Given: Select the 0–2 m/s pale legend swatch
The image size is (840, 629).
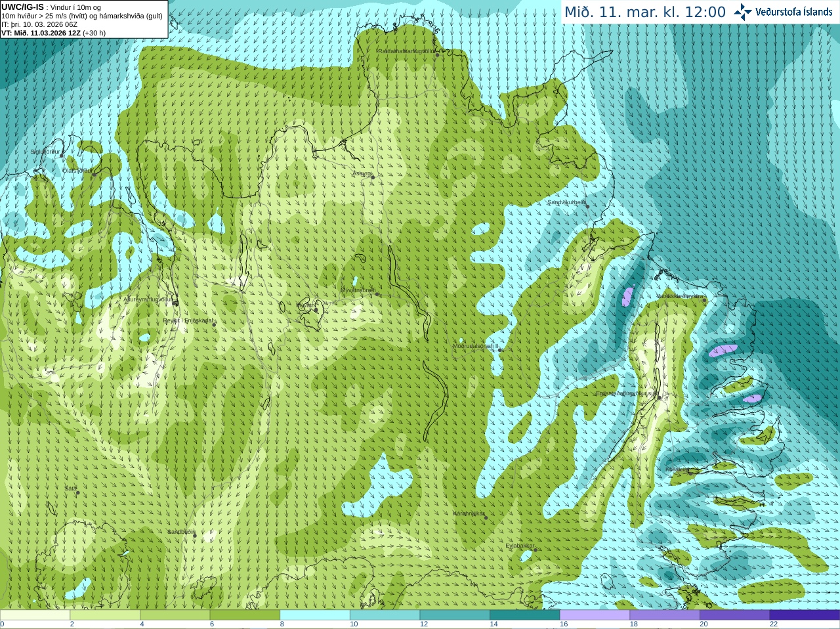Looking at the screenshot, I should pyautogui.click(x=35, y=615).
